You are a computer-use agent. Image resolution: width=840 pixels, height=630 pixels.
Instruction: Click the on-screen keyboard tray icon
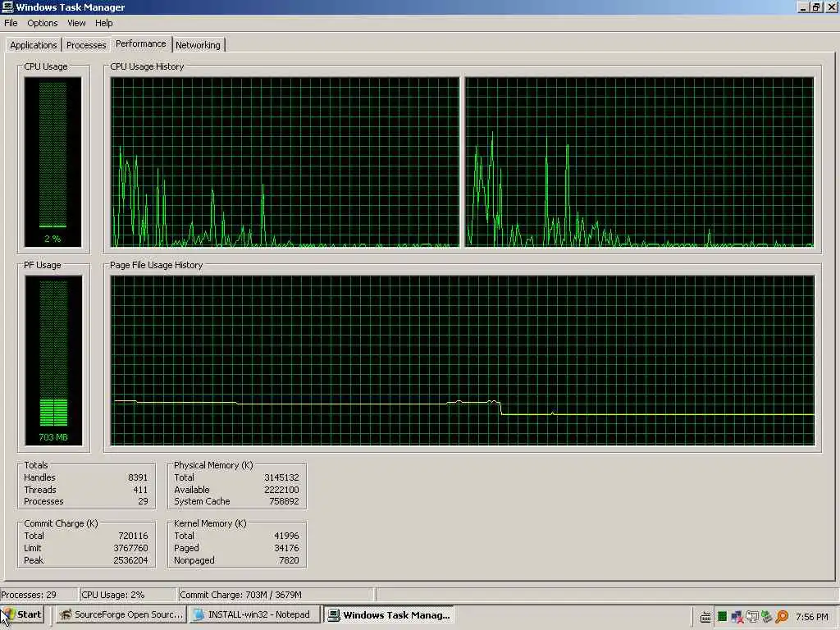click(705, 617)
